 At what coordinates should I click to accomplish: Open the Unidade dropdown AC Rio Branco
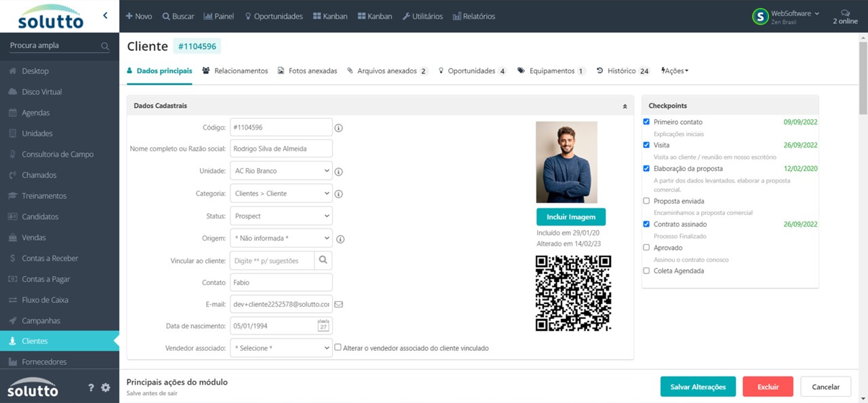(281, 171)
